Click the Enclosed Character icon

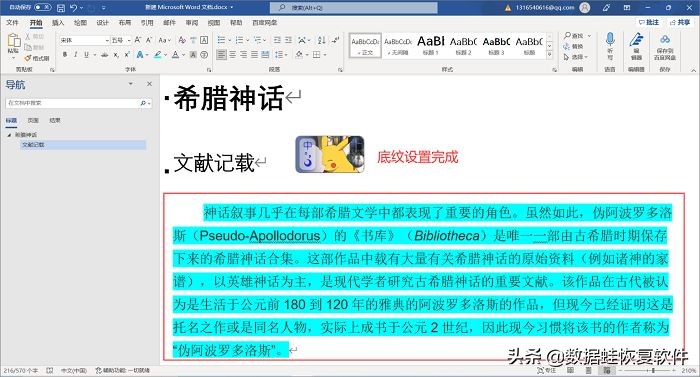point(204,54)
